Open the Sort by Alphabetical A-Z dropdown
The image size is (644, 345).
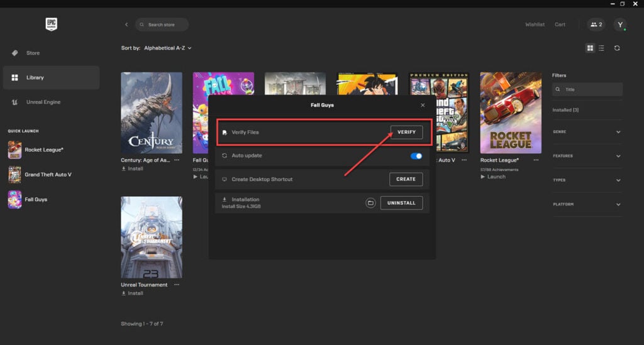pyautogui.click(x=167, y=48)
